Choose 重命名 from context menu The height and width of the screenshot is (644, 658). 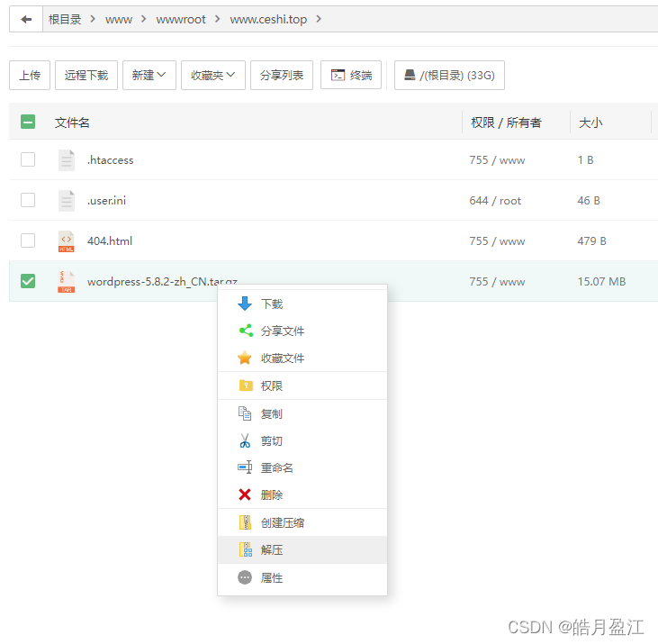click(x=302, y=467)
